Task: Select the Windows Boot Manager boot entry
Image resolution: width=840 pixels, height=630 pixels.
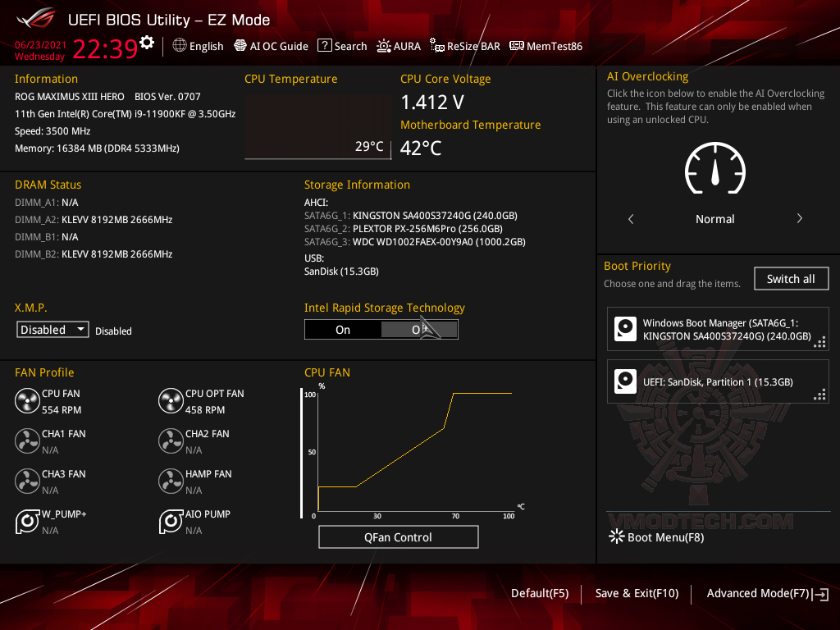Action: pos(717,329)
